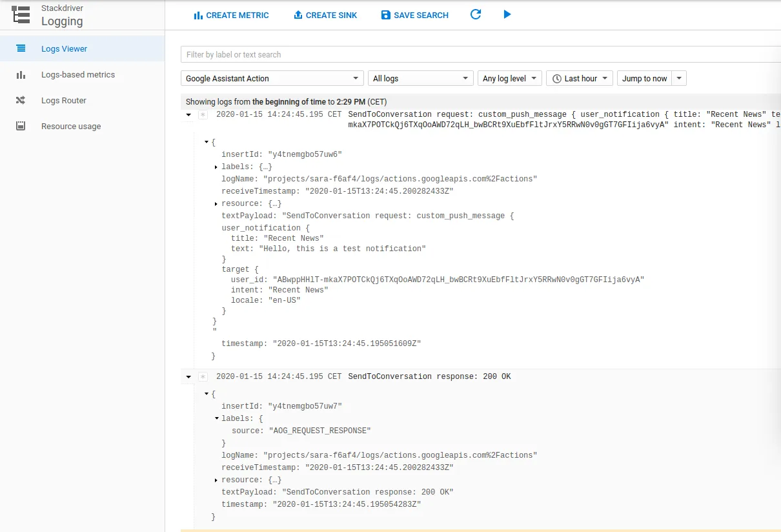
Task: Click receiveTimestamp in the response entry
Action: [x=338, y=467]
